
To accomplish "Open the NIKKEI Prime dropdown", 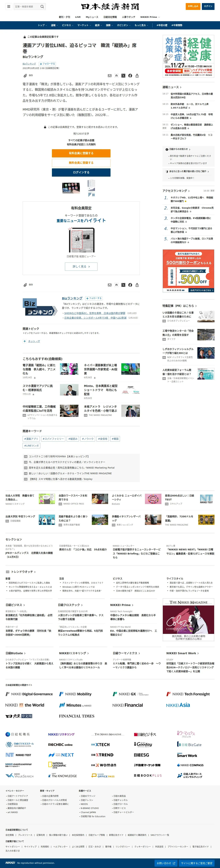I will [150, 17].
